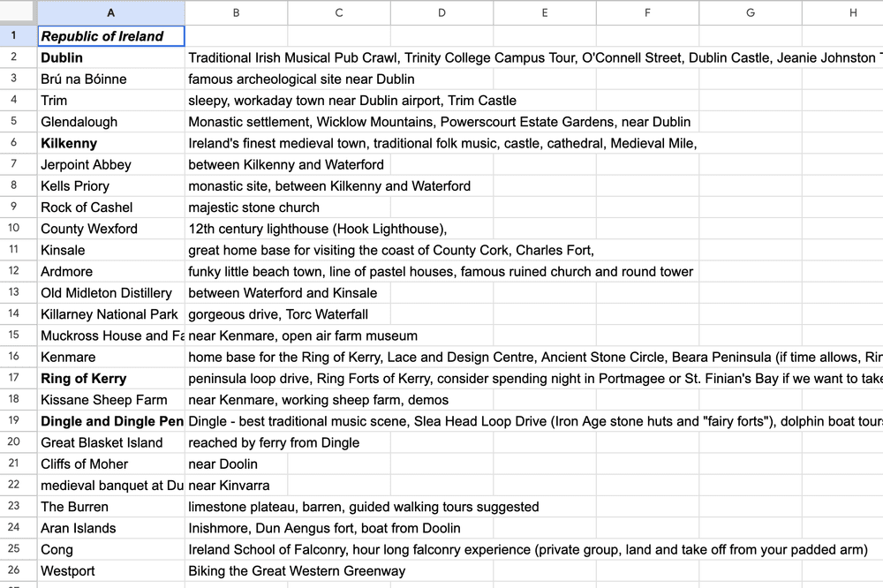This screenshot has width=883, height=588.
Task: Select the 'The Burren' cell
Action: (111, 507)
